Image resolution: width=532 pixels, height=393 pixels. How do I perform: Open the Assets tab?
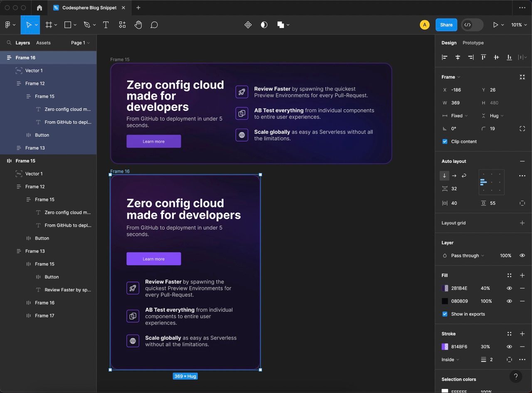(x=43, y=43)
